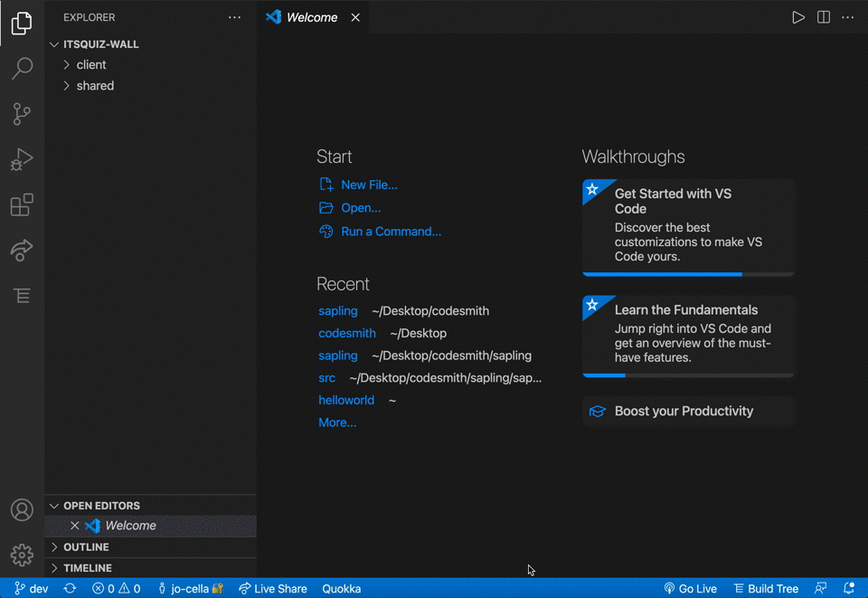This screenshot has width=868, height=598.
Task: Open the Explorer view in activity bar
Action: point(22,23)
